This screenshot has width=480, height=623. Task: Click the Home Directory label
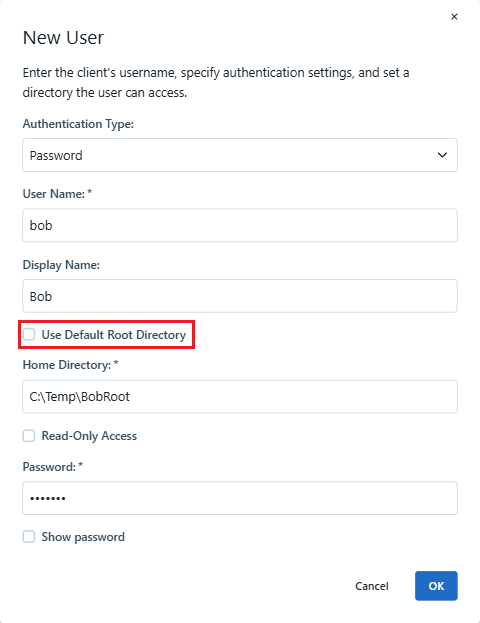pos(70,365)
